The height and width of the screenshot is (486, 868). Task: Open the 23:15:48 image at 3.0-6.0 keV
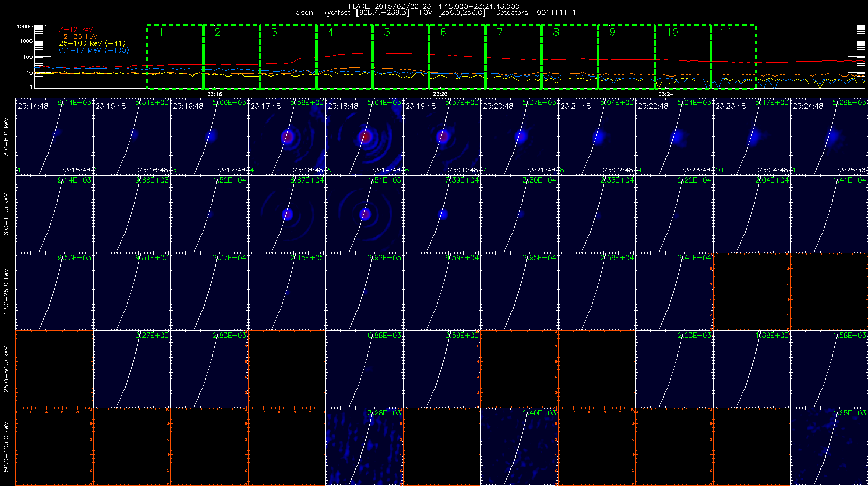(132, 136)
